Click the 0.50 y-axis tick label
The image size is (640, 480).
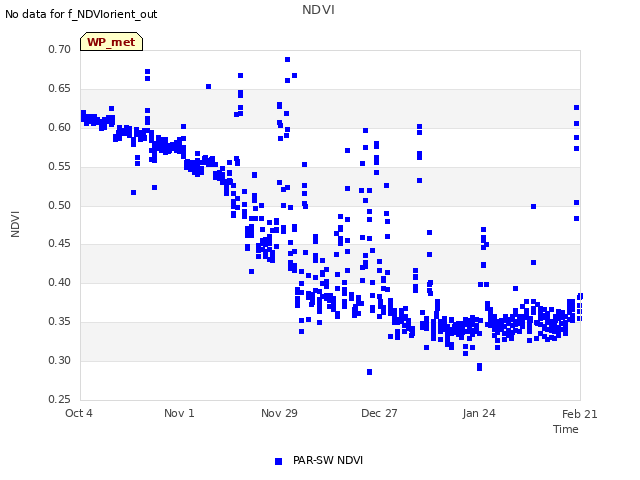pyautogui.click(x=60, y=205)
